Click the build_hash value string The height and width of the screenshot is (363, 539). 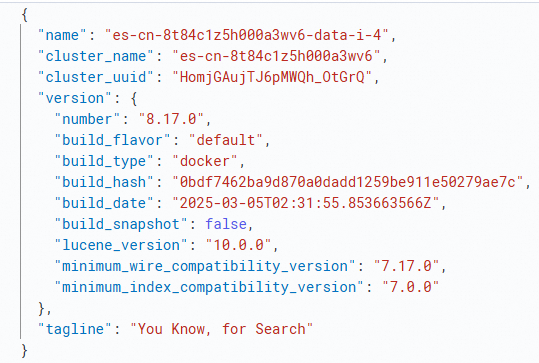(348, 182)
